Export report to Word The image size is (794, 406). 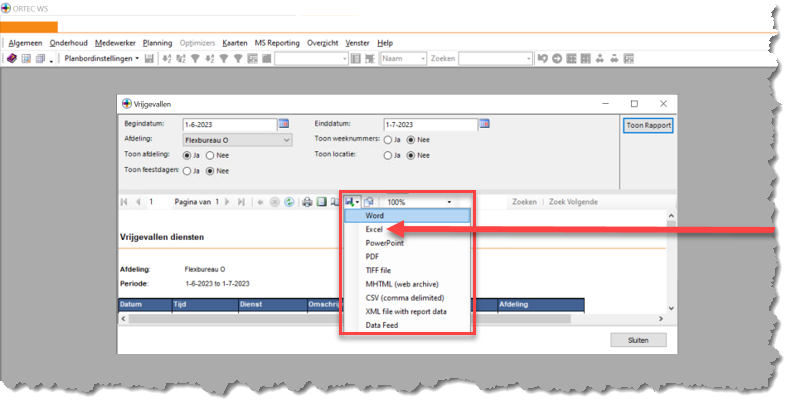(408, 216)
